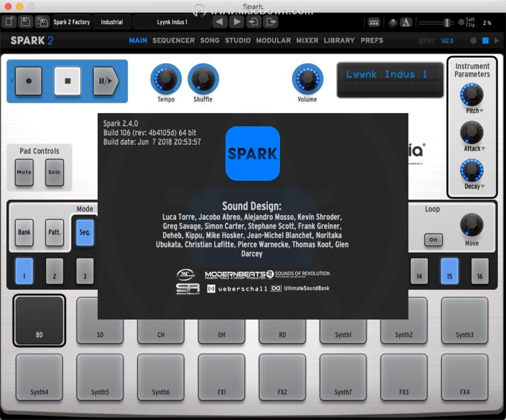Trigger the Synth5 pad
Viewport: 506px width, 420px height.
click(100, 378)
